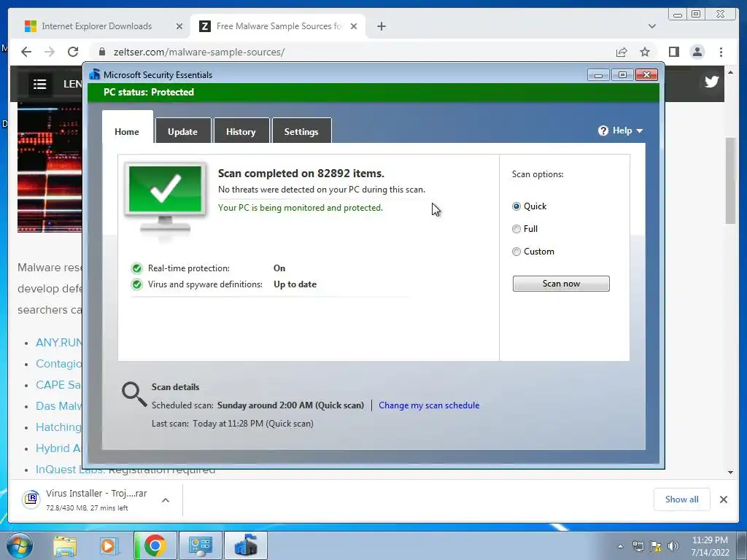Click the magnifier Scan details icon
The image size is (747, 560).
coord(134,394)
